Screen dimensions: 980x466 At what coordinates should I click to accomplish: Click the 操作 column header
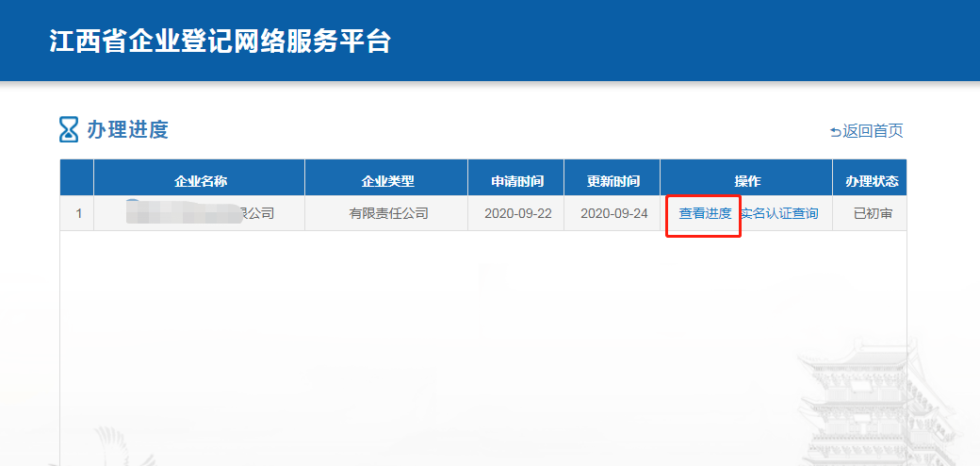(x=747, y=180)
